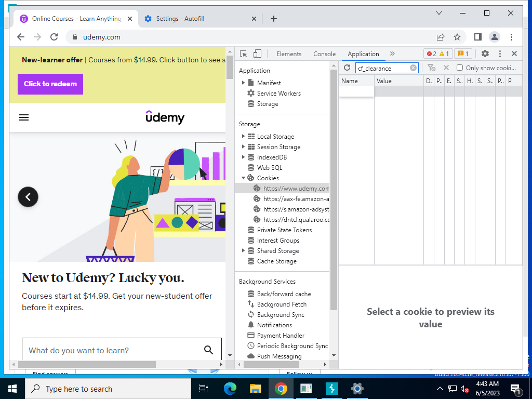Click the search magnifier on Udemy
This screenshot has height=399, width=532.
(209, 350)
